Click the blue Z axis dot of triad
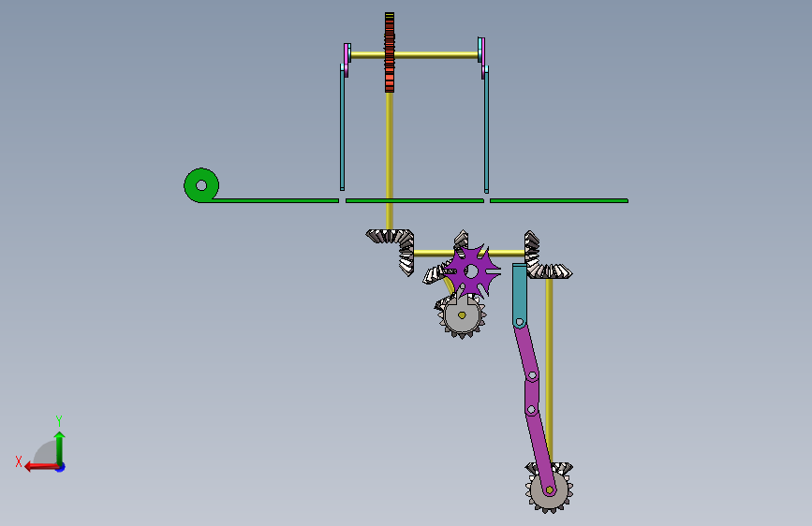812x526 pixels. [x=61, y=467]
